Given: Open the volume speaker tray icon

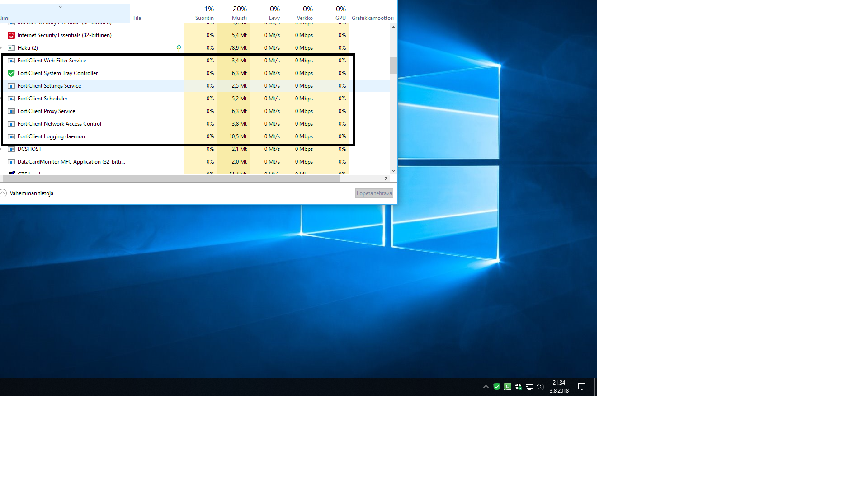Looking at the screenshot, I should [x=540, y=387].
